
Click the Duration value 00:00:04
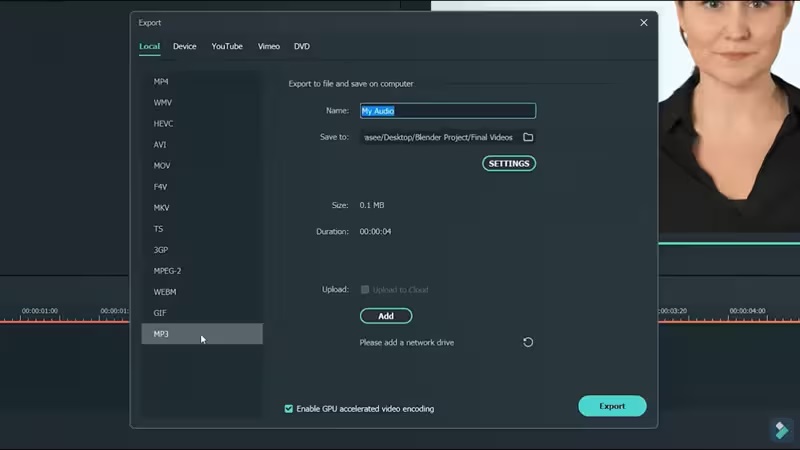coord(376,232)
